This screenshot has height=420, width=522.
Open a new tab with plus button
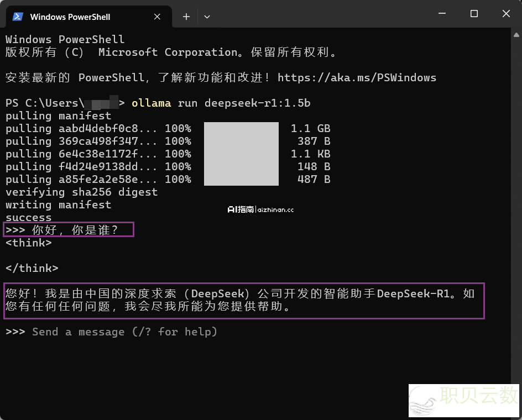point(186,17)
